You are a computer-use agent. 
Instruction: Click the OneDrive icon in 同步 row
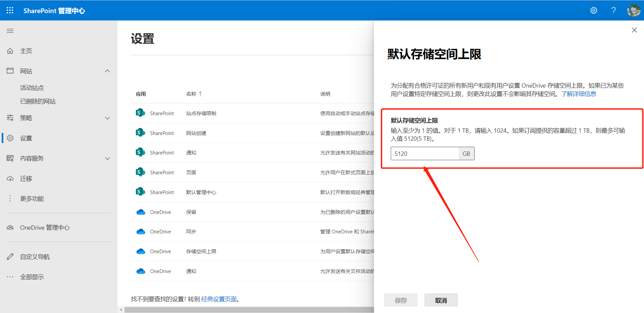(141, 231)
